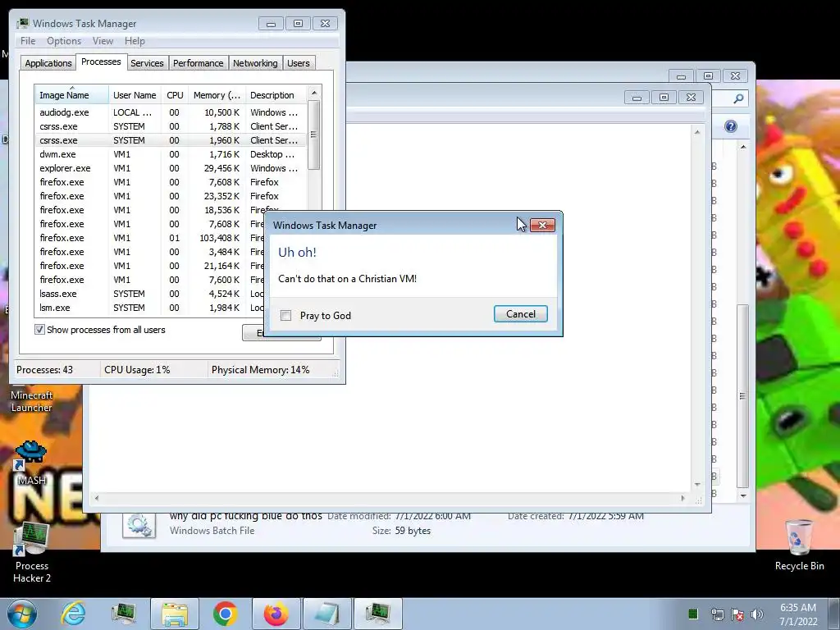Open the Help menu in Task Manager

point(135,41)
